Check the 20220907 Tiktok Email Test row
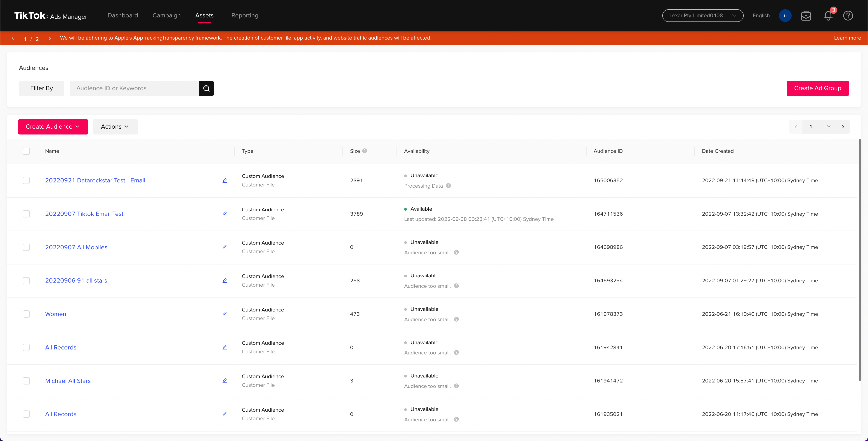Image resolution: width=868 pixels, height=441 pixels. (26, 214)
